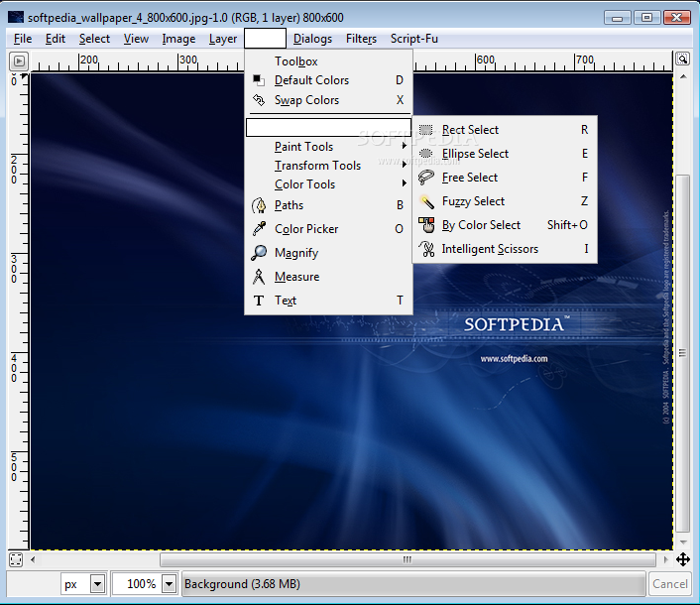Open the Script-Fu menu

414,39
